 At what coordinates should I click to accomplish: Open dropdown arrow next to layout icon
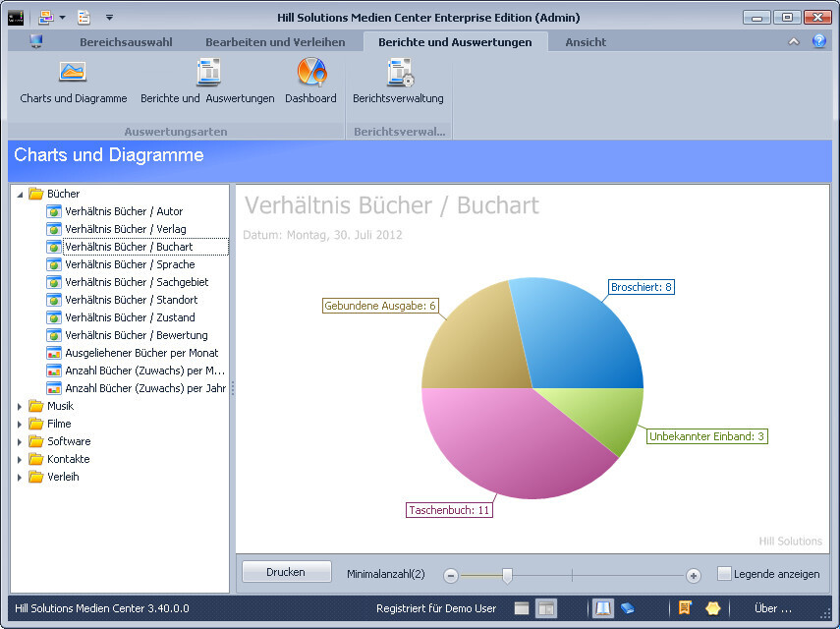pos(62,17)
